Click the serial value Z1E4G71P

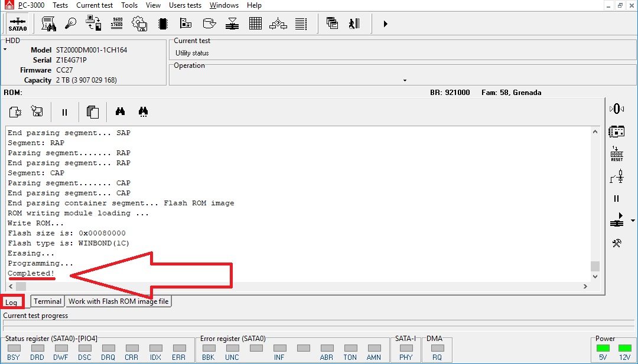click(71, 60)
